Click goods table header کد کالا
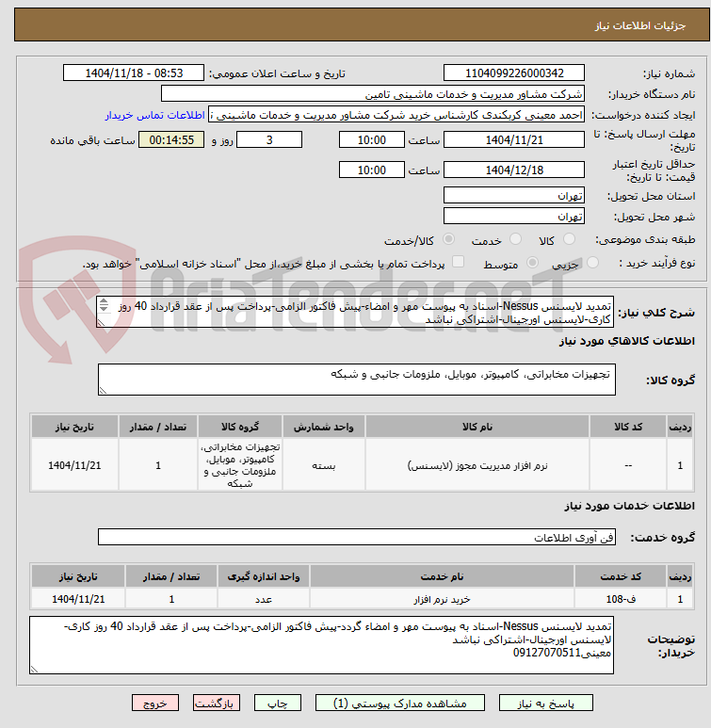 pos(628,427)
